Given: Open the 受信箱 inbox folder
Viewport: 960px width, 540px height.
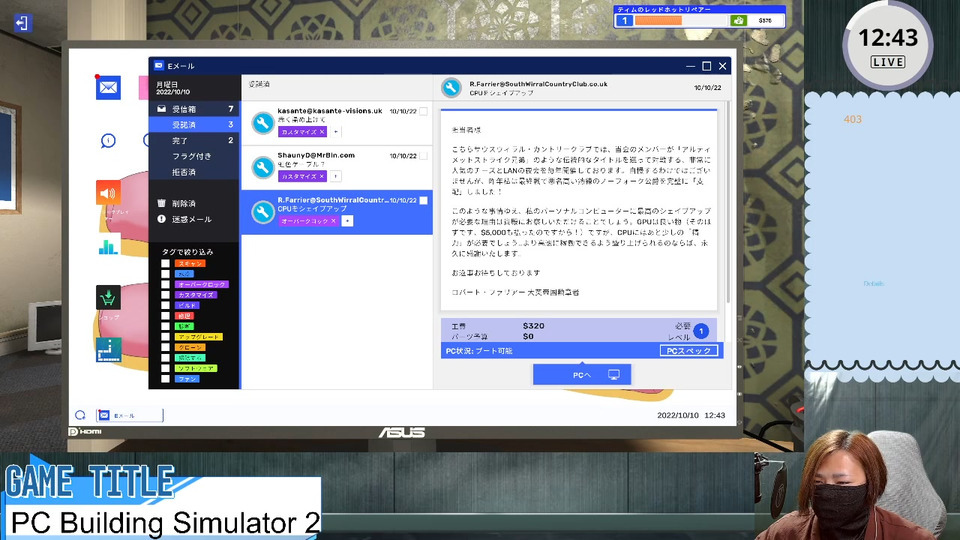Looking at the screenshot, I should pyautogui.click(x=194, y=108).
